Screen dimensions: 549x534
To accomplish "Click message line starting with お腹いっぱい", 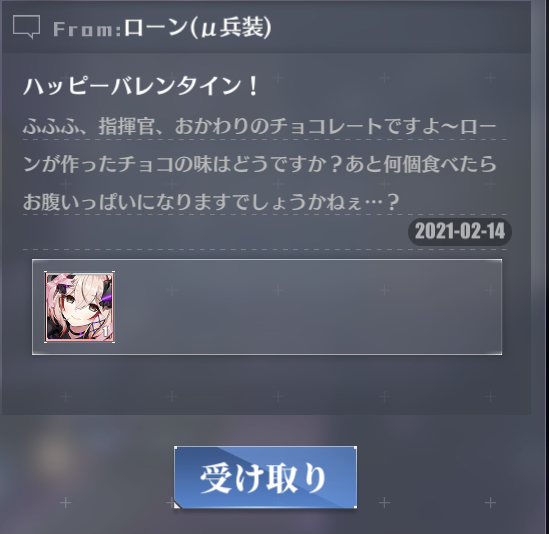I will [211, 202].
